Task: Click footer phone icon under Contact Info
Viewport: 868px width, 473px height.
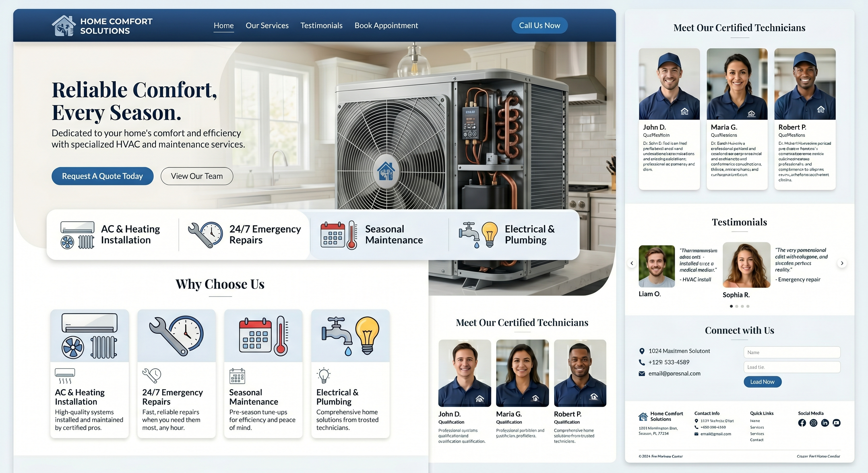Action: point(697,427)
